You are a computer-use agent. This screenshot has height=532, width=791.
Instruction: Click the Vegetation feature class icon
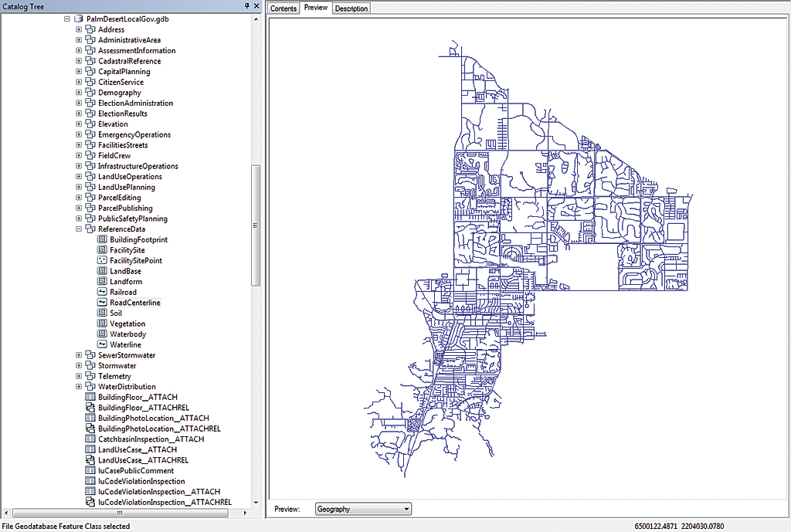point(102,324)
